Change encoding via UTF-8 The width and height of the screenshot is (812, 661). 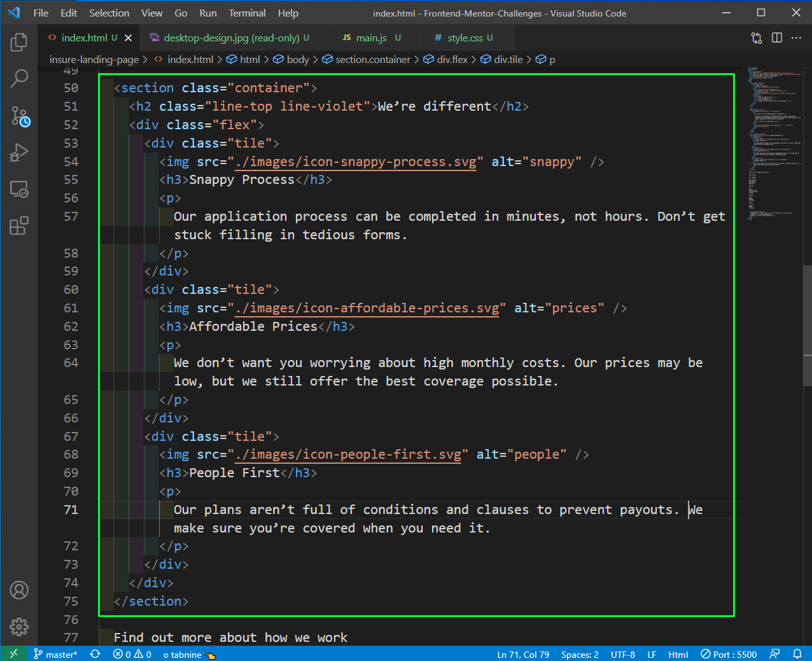click(623, 654)
